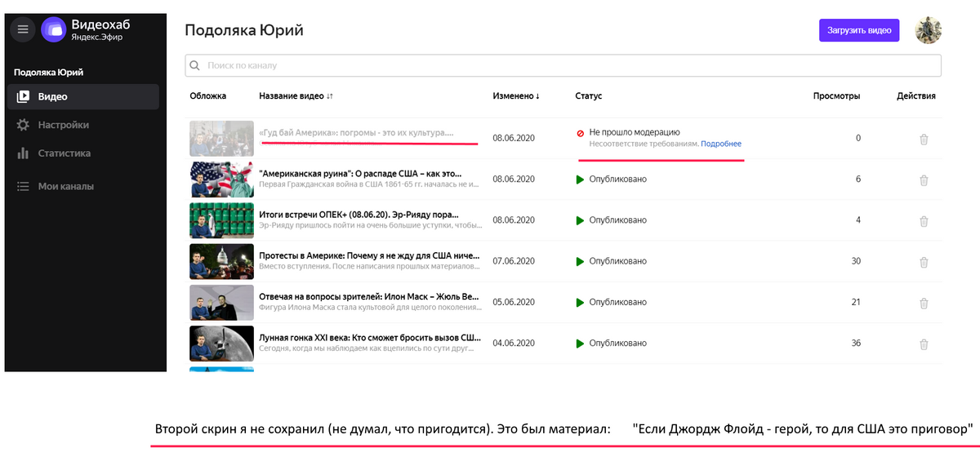
Task: Click the Видеохаб logo icon
Action: click(54, 29)
